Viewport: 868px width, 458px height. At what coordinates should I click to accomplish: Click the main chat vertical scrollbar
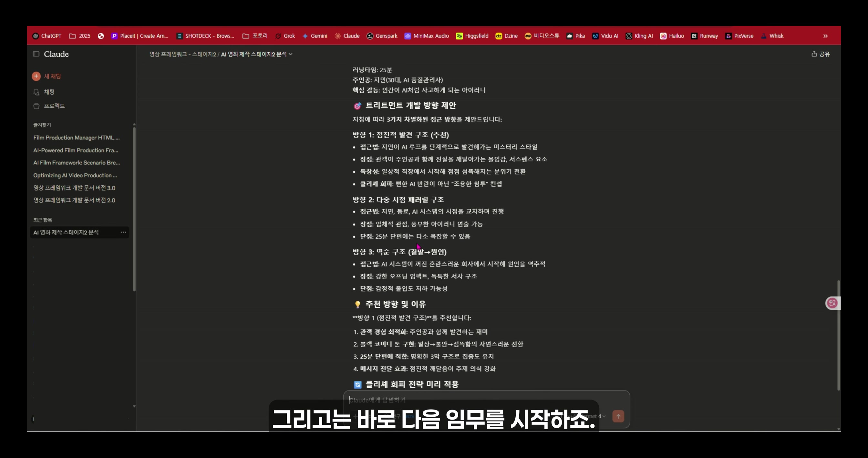point(838,335)
